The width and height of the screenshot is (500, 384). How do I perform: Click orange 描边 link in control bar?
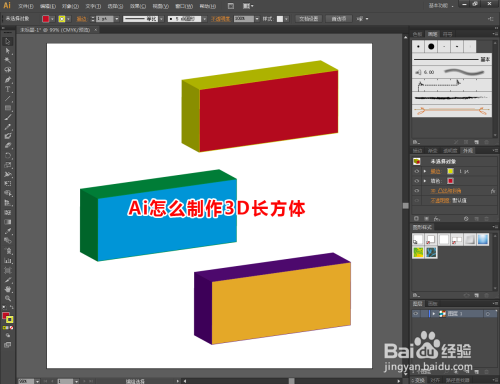point(81,19)
